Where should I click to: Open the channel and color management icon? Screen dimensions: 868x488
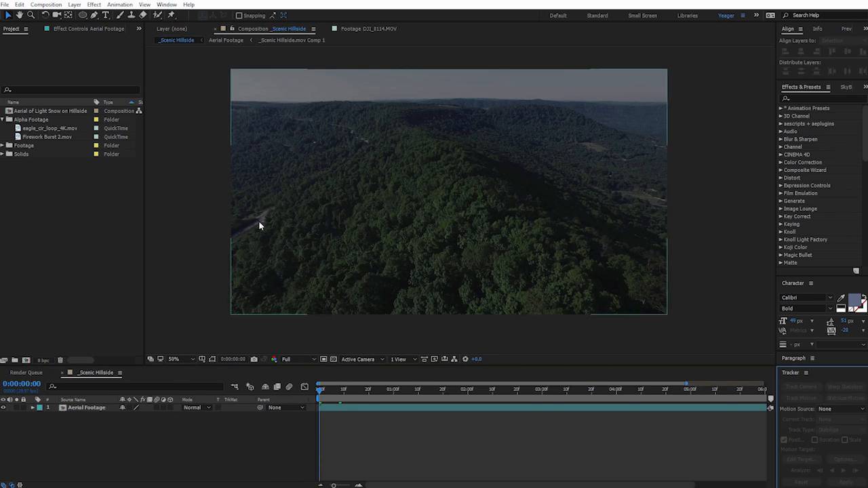coord(274,359)
